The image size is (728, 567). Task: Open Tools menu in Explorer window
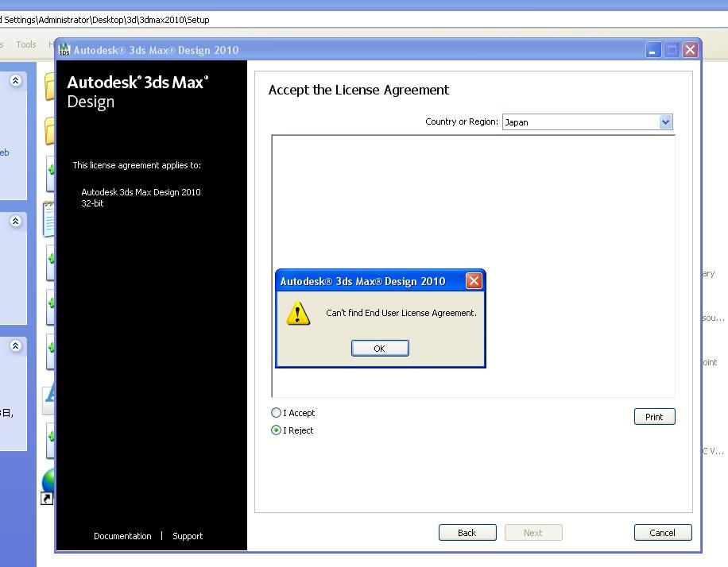pyautogui.click(x=26, y=44)
